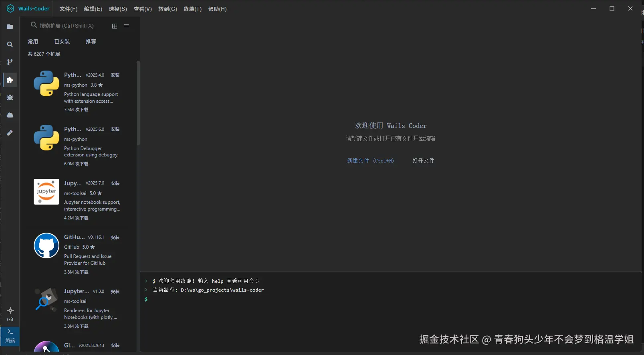This screenshot has width=644, height=355.
Task: Switch to the 已安装 extensions tab
Action: 62,41
